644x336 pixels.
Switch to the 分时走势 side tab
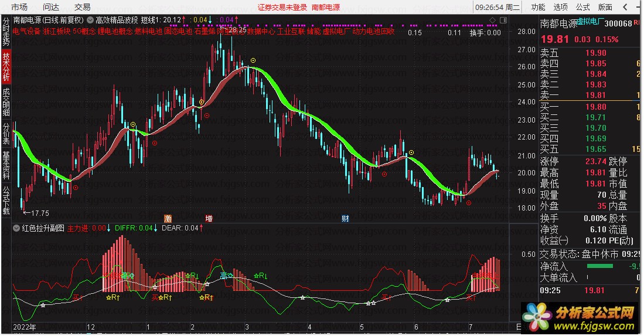6,31
